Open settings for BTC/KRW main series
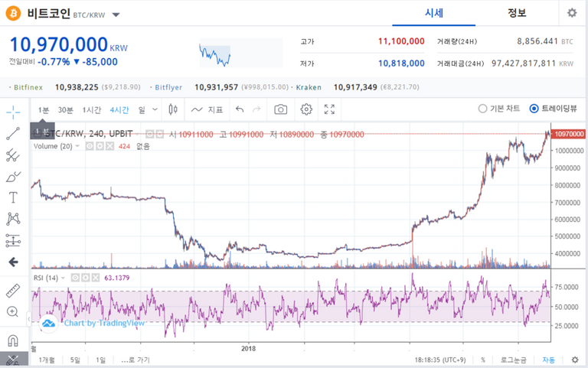This screenshot has height=368, width=588. click(x=159, y=134)
